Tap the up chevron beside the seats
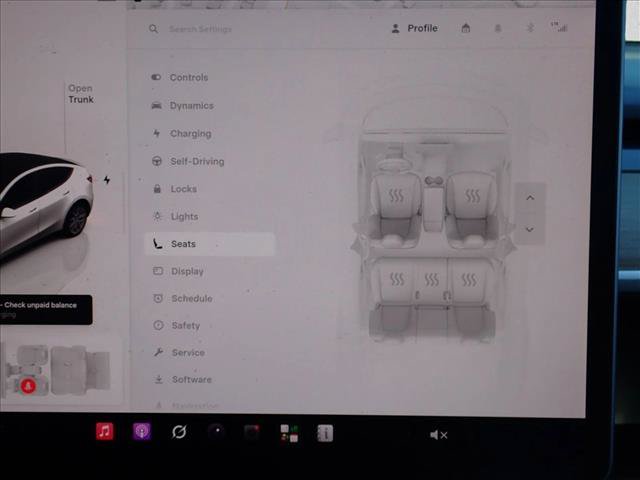 coord(530,198)
